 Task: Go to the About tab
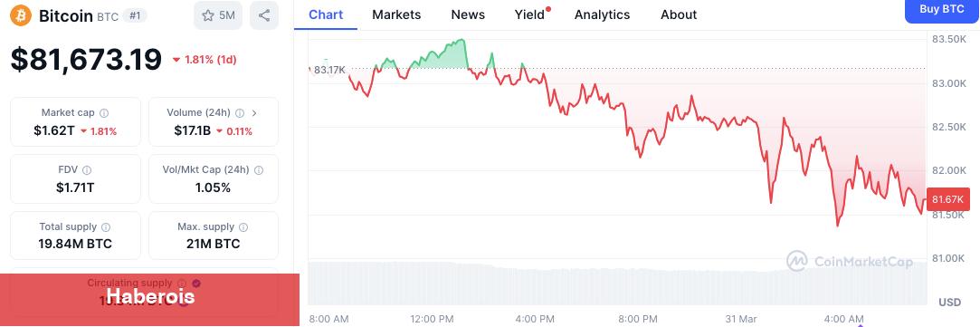pyautogui.click(x=679, y=14)
